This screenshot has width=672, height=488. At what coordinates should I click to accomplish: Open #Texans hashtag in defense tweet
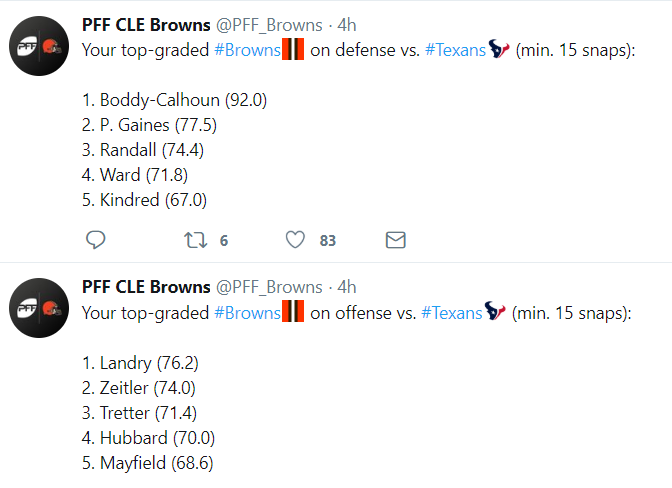point(455,50)
